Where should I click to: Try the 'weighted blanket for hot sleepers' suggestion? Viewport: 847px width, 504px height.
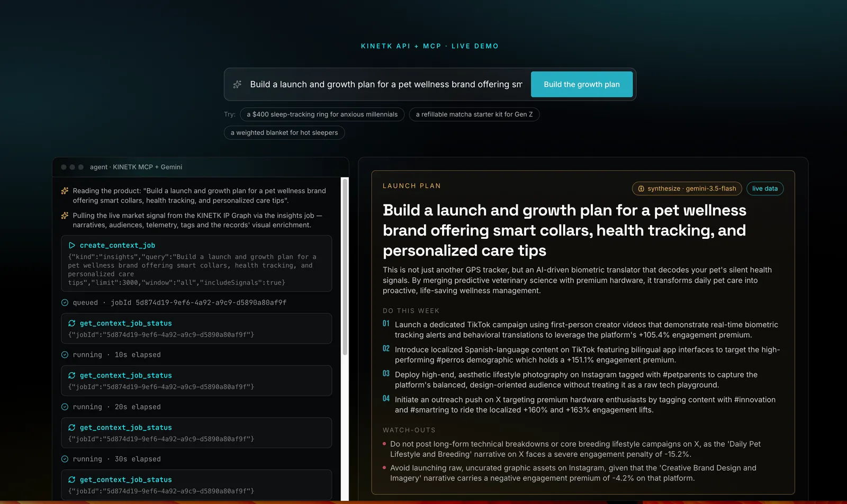(284, 133)
